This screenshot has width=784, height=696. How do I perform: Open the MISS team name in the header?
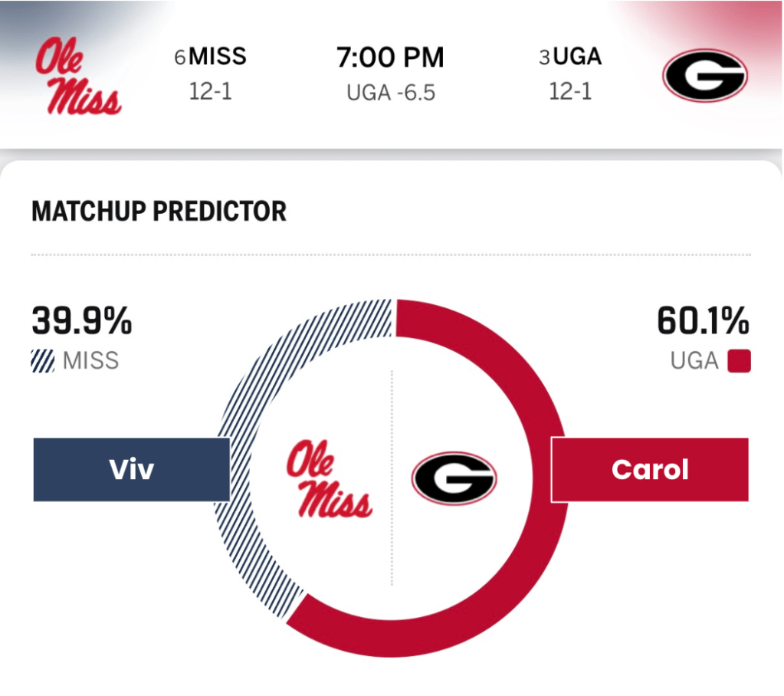point(218,57)
